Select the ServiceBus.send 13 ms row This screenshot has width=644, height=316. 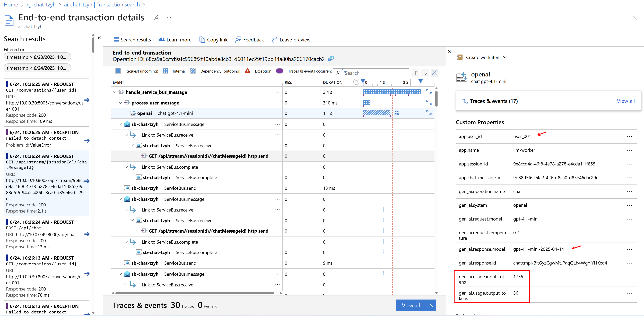[273, 188]
